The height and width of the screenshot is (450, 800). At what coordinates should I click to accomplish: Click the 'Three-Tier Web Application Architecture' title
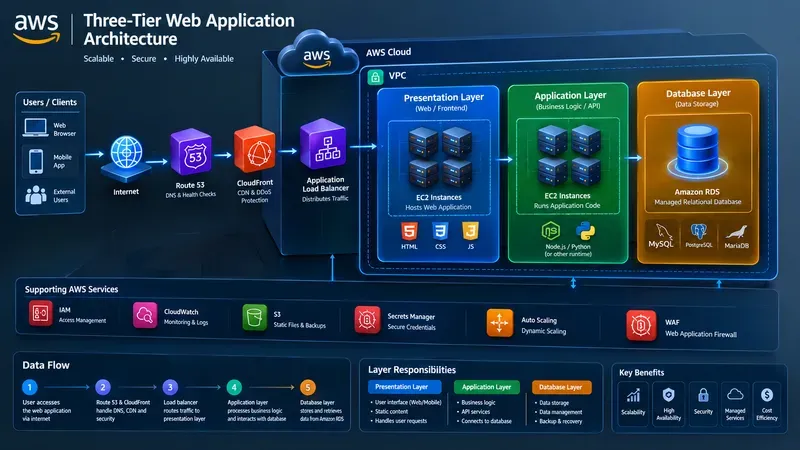189,30
